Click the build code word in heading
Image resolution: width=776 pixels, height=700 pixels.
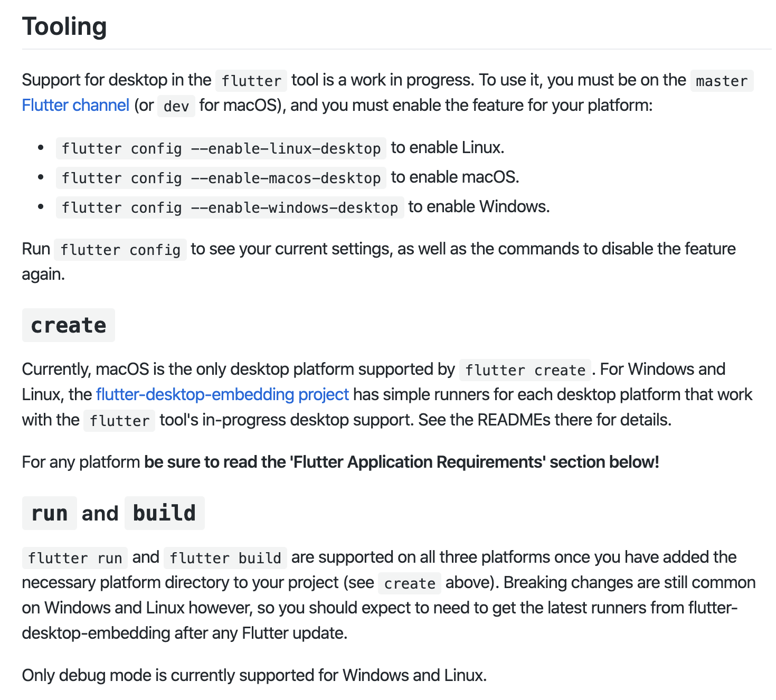point(164,513)
